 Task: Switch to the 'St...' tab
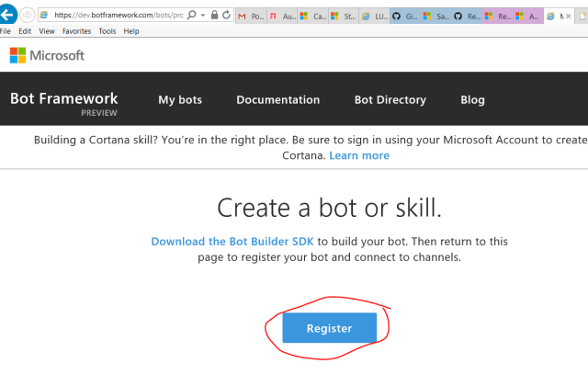(x=344, y=17)
